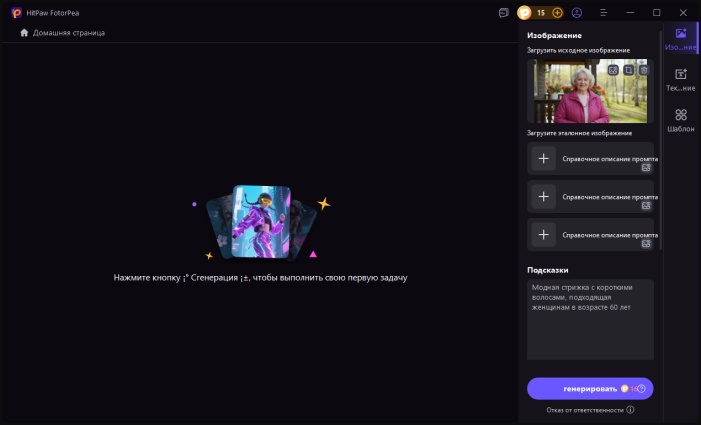701x425 pixels.
Task: Switch to the Изображение sidebar tab
Action: (681, 39)
